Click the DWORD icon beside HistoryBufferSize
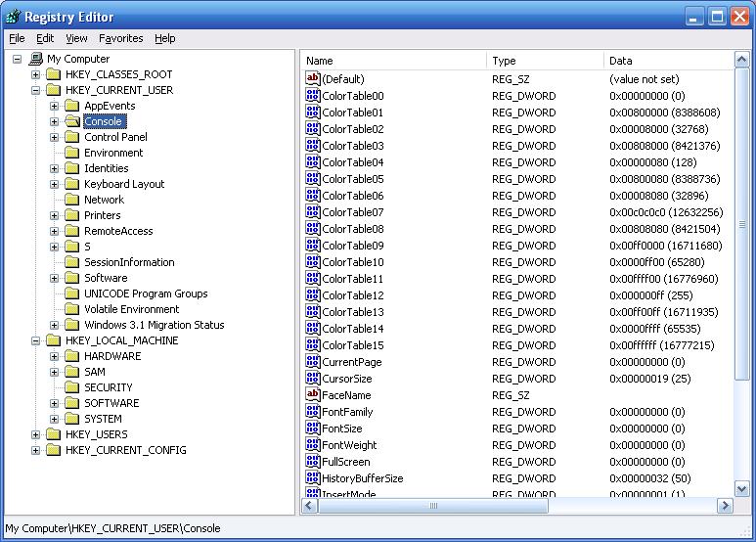This screenshot has height=542, width=756. [x=313, y=477]
